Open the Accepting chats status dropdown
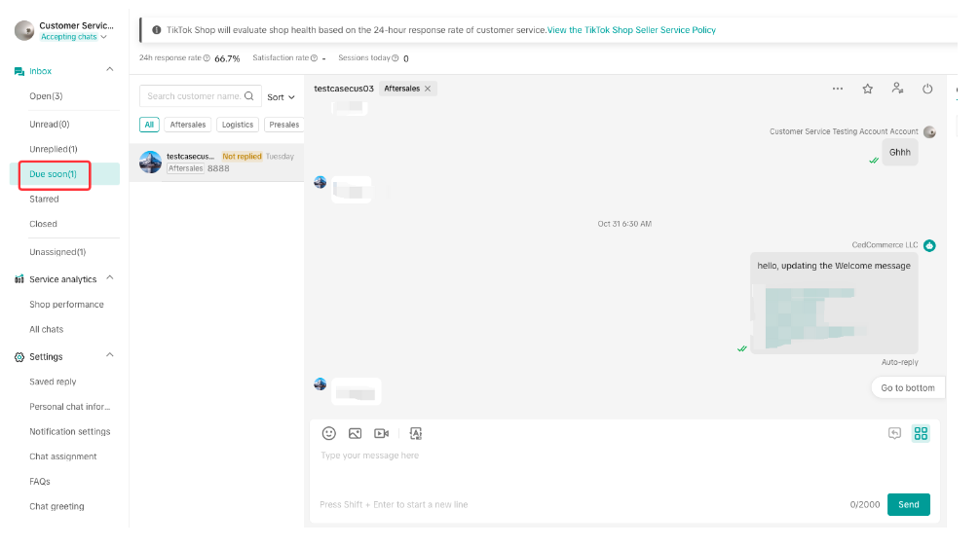Image resolution: width=980 pixels, height=547 pixels. click(x=74, y=37)
